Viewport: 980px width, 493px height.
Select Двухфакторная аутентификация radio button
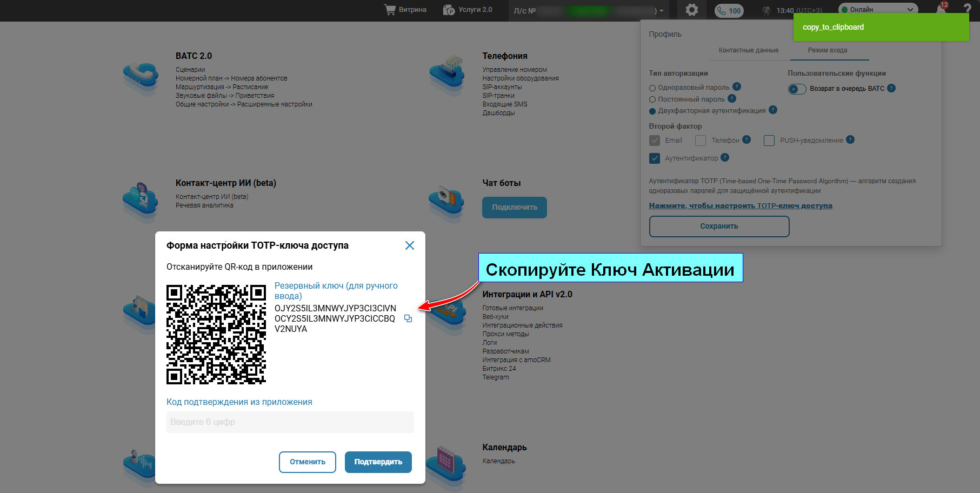point(652,111)
